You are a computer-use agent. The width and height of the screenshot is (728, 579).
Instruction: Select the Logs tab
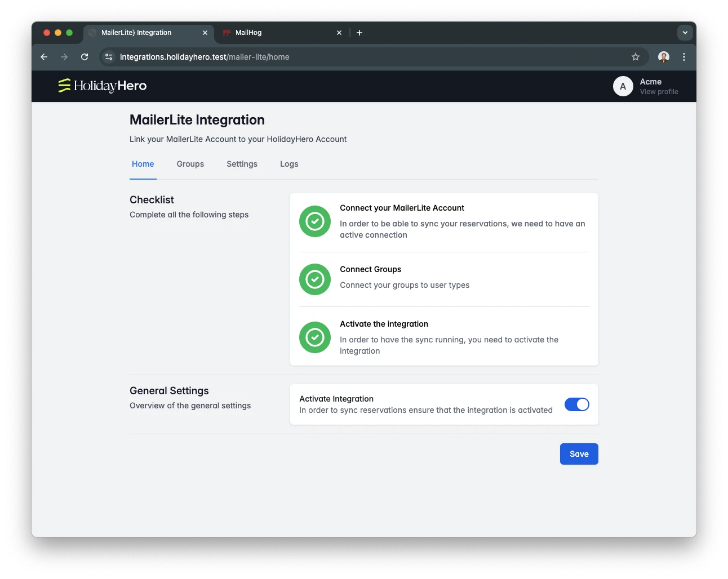(289, 164)
